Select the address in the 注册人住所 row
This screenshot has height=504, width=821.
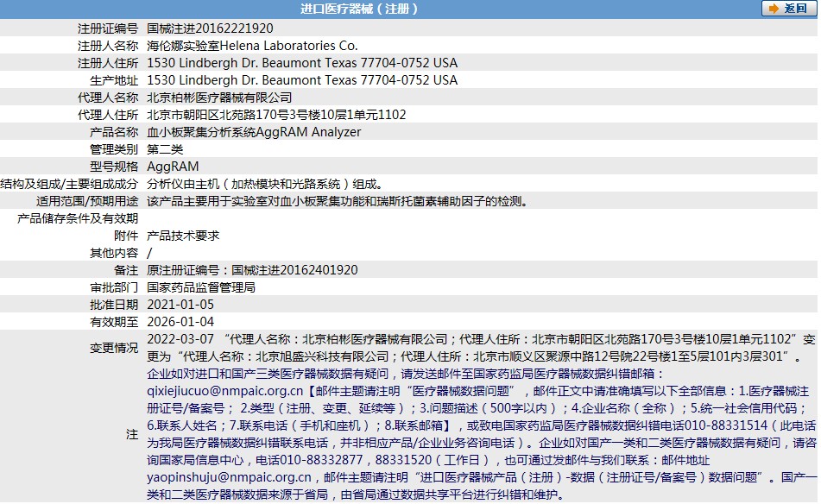(302, 63)
